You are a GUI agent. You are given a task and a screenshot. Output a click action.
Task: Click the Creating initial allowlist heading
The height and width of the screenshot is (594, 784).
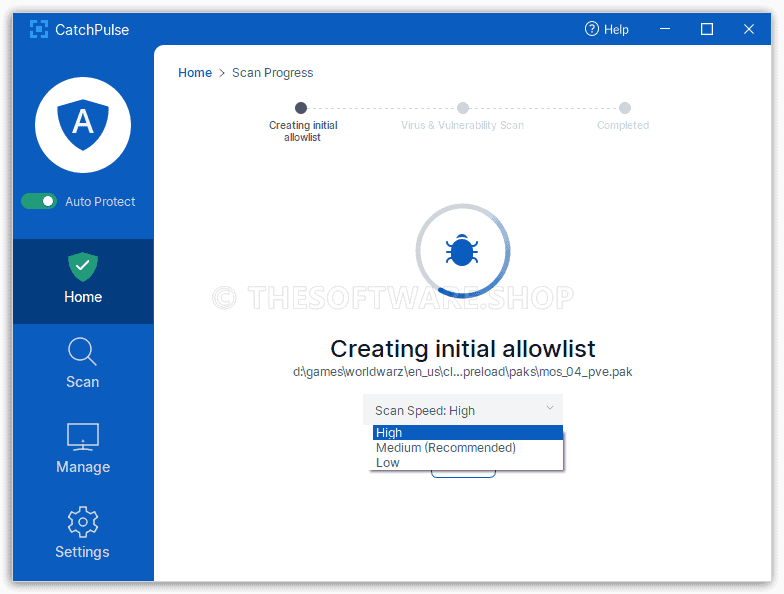tap(463, 349)
